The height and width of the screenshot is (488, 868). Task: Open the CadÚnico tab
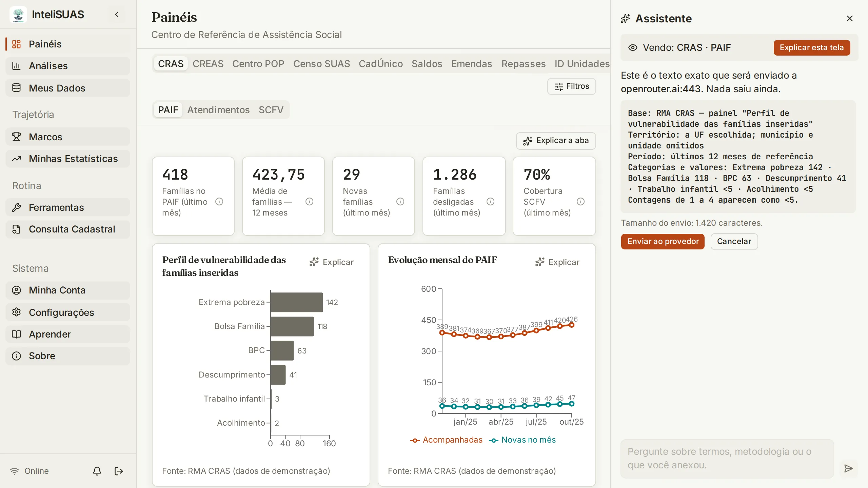(x=381, y=64)
